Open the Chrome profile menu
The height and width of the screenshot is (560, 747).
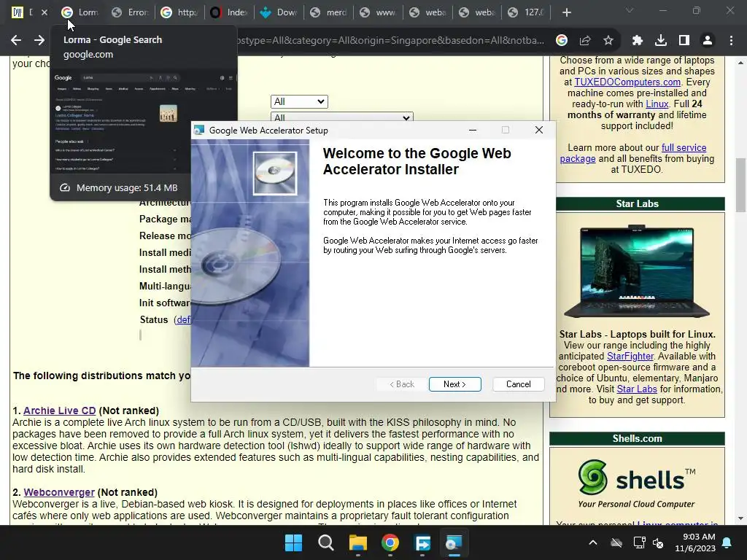coord(708,41)
